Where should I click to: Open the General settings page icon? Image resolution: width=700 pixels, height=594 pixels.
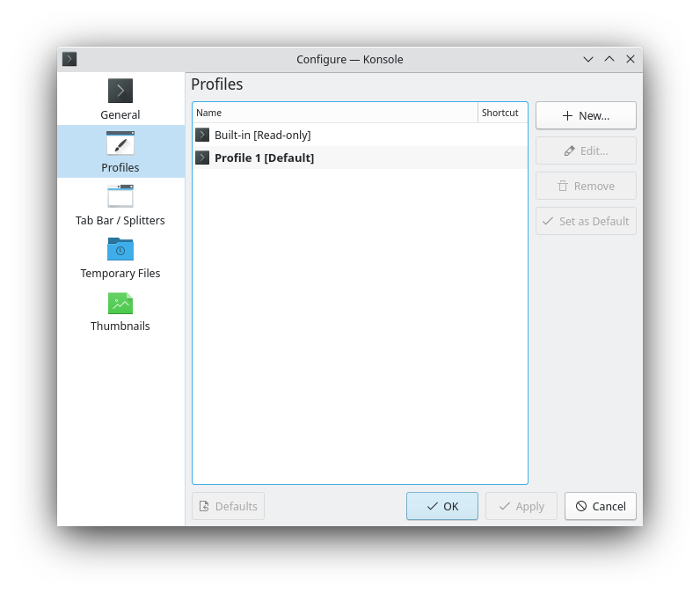120,91
